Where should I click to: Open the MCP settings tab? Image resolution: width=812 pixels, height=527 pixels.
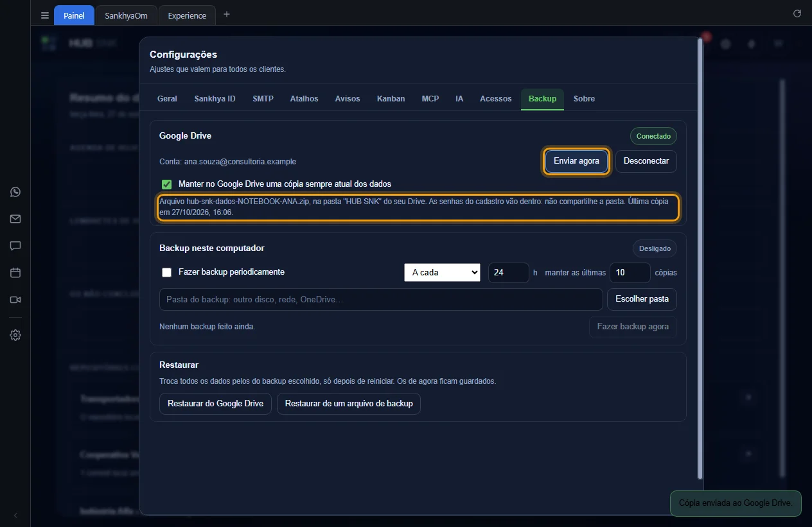pos(430,99)
